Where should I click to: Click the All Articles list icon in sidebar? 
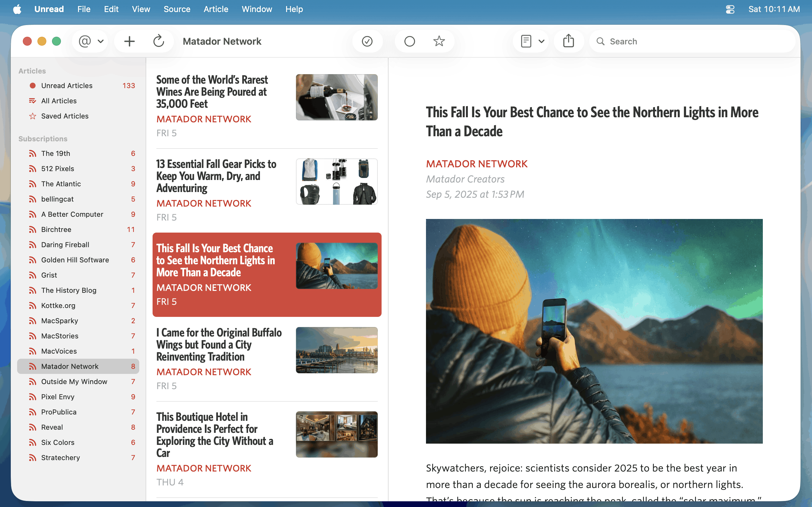pyautogui.click(x=33, y=101)
